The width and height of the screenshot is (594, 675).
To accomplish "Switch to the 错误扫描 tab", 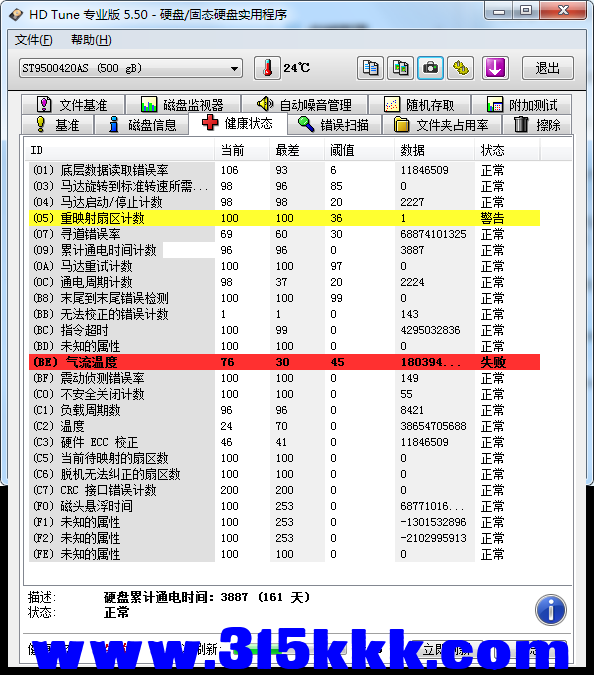I will [x=334, y=125].
